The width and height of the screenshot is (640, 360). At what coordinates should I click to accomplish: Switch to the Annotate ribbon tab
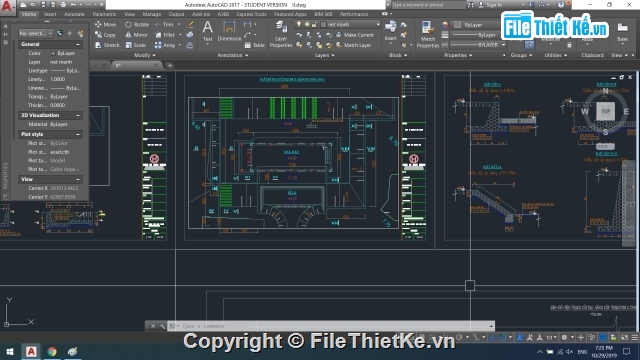point(74,14)
